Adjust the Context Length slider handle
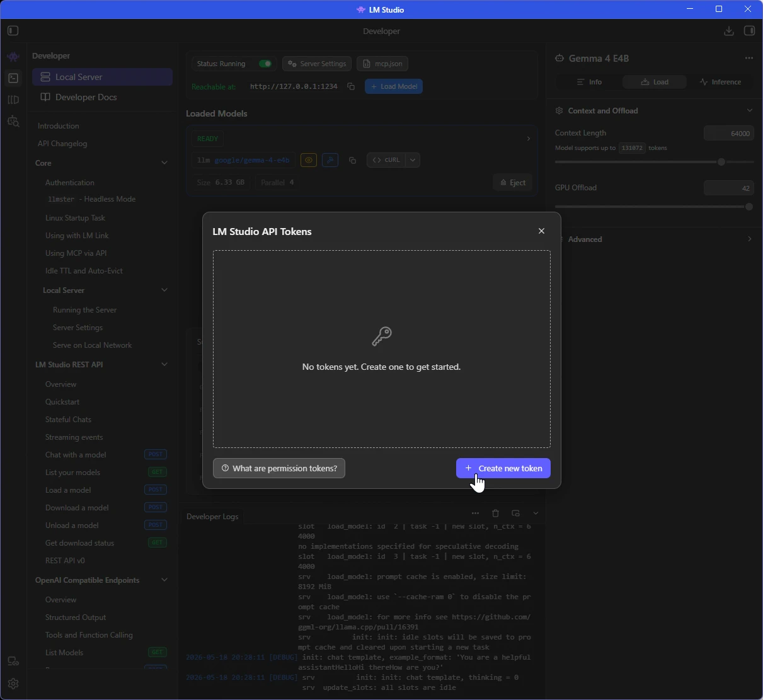Image resolution: width=763 pixels, height=700 pixels. point(721,162)
